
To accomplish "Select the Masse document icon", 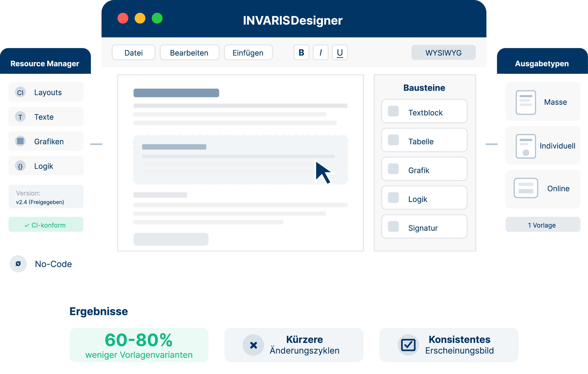I will click(x=526, y=102).
